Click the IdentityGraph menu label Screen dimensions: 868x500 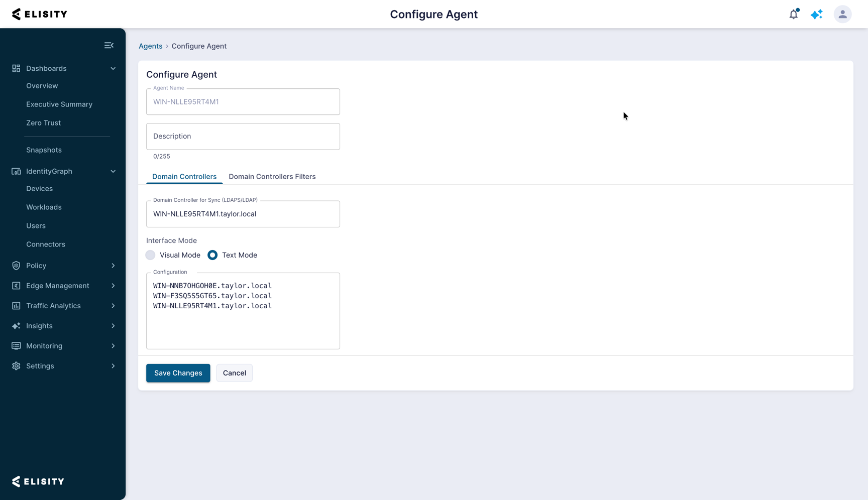49,171
